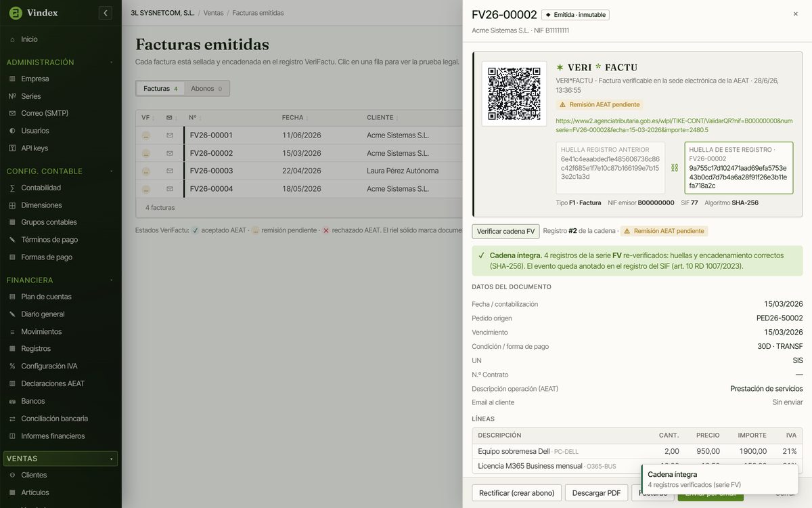Open Formas de pago
This screenshot has width=812, height=508.
[x=46, y=257]
